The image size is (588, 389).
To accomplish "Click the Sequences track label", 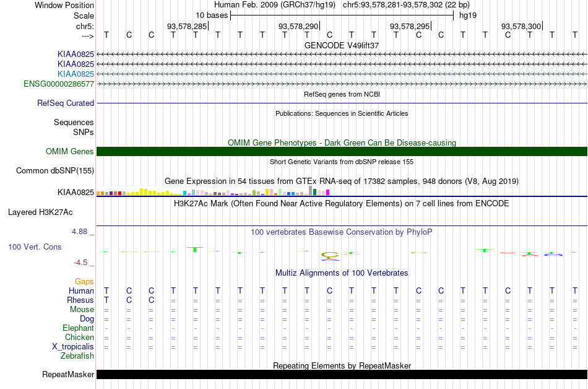I will [74, 122].
